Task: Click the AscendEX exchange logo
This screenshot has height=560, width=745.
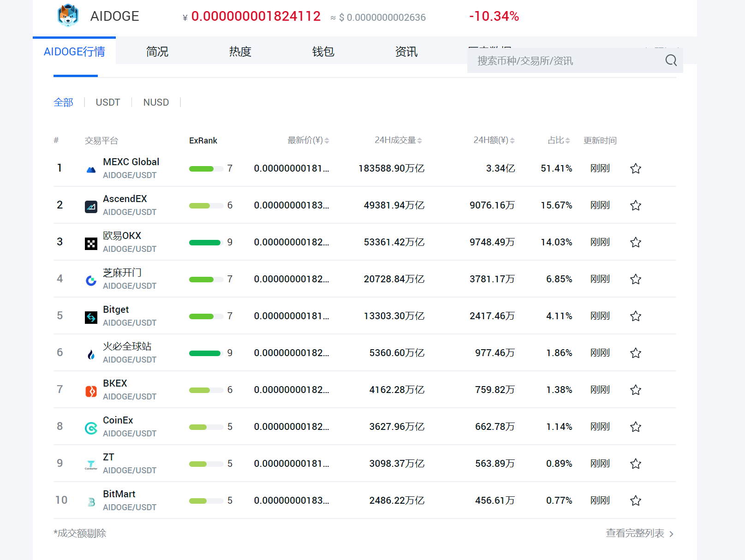Action: coord(91,207)
